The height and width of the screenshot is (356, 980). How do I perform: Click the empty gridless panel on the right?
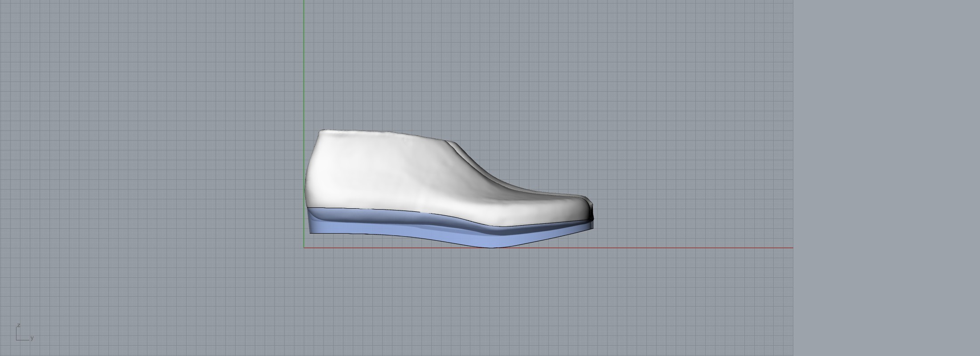(886, 178)
